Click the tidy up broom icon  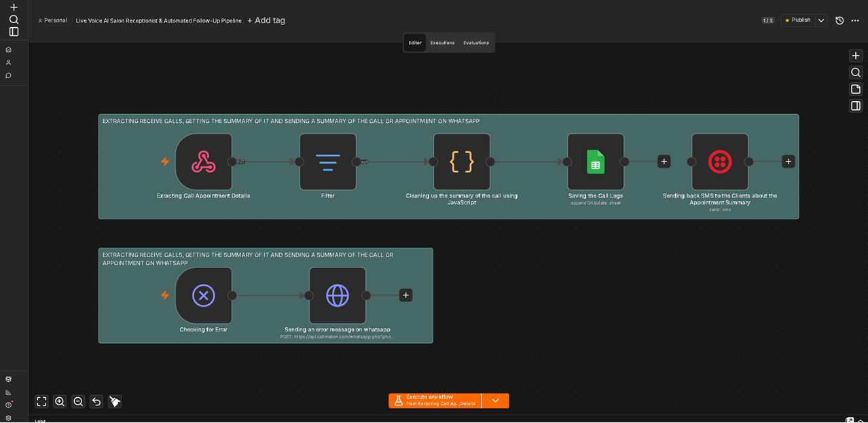tap(115, 402)
